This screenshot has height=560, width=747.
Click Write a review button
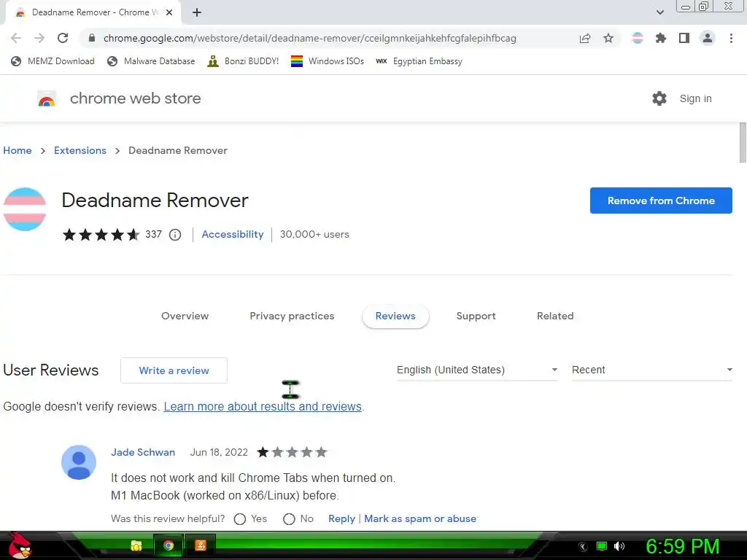(x=174, y=370)
